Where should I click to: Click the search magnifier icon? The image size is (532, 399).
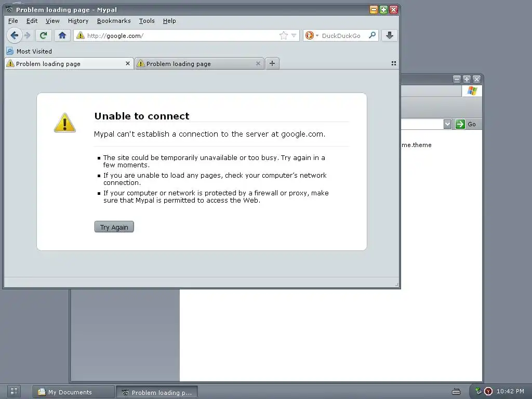pos(372,35)
